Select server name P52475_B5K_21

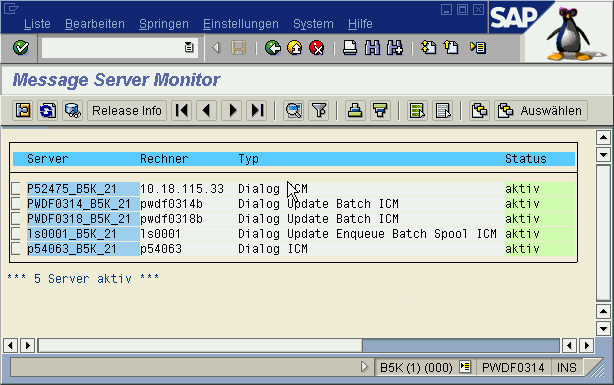click(x=72, y=189)
